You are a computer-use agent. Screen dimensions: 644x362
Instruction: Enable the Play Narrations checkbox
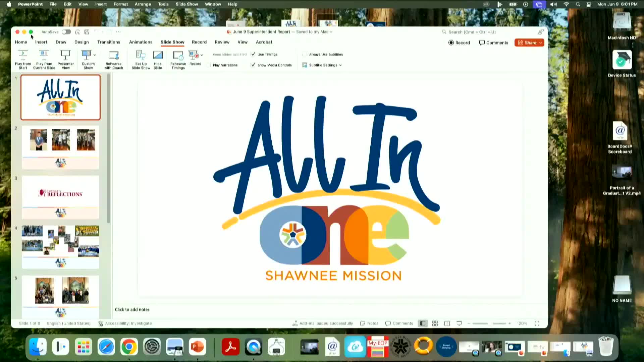(209, 65)
